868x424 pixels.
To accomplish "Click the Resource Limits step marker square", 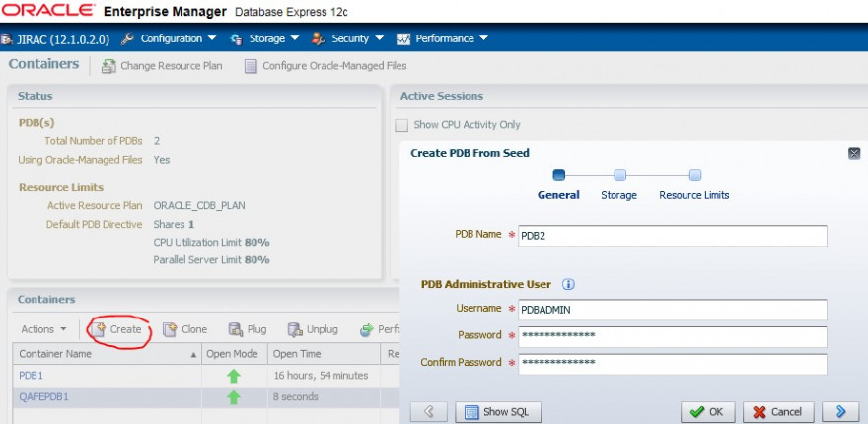I will click(695, 176).
